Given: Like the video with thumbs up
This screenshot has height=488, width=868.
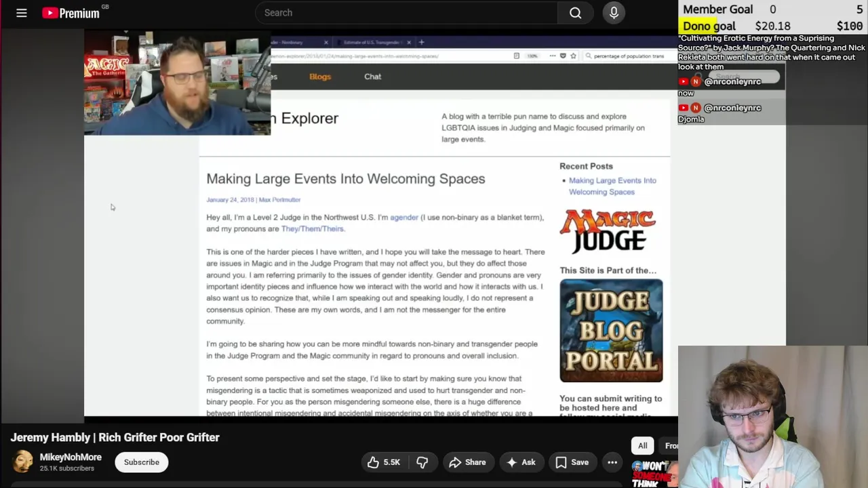Looking at the screenshot, I should [x=383, y=462].
